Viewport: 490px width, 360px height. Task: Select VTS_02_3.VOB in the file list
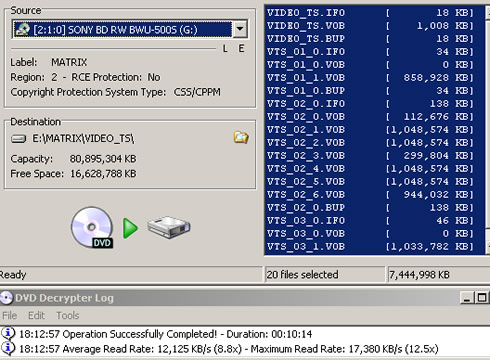click(x=374, y=156)
